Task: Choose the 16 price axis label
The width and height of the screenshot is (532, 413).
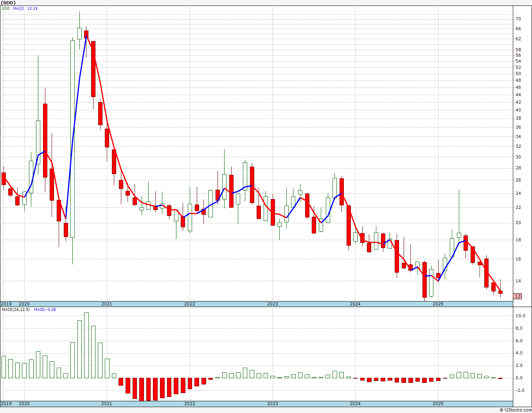Action: coord(518,259)
